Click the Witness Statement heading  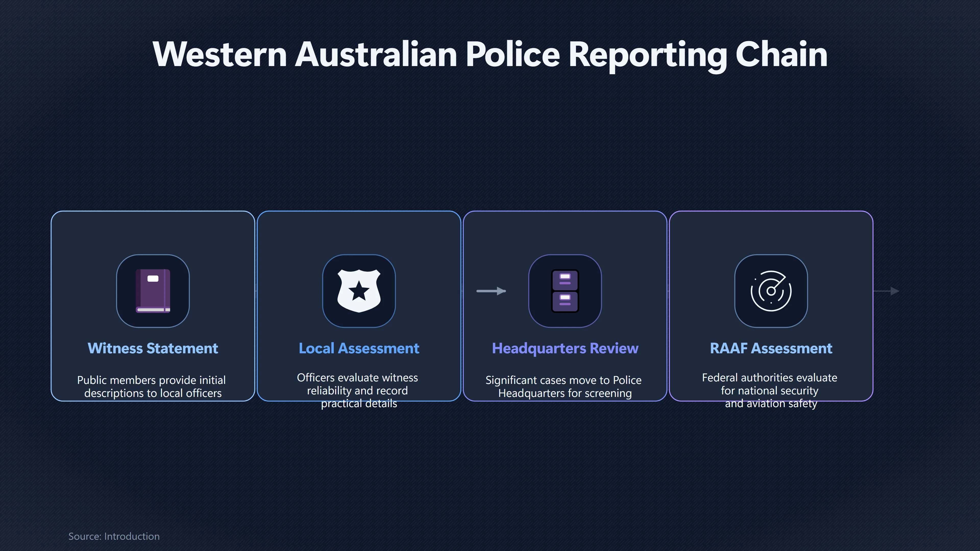[153, 348]
